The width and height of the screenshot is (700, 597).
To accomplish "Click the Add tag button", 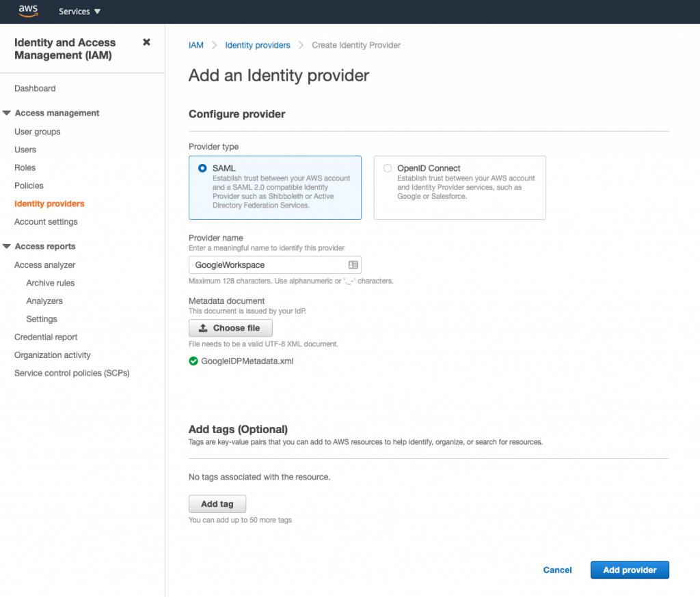I will [217, 503].
